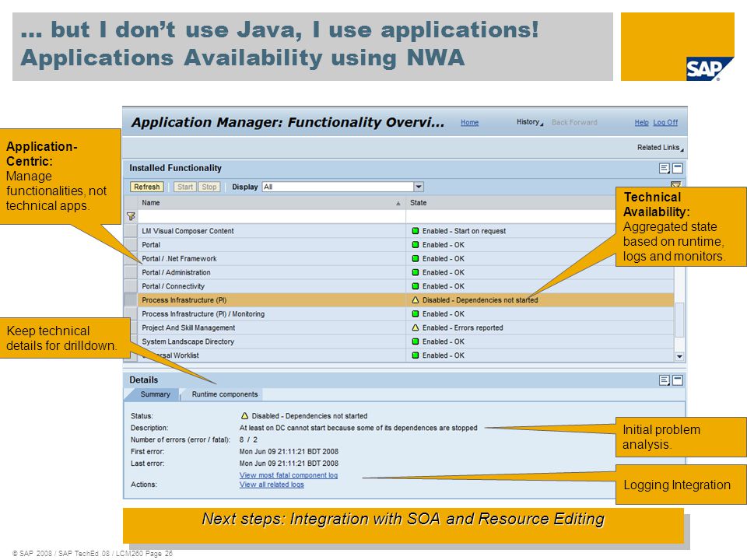
Task: Click the First error timestamp value
Action: pyautogui.click(x=289, y=451)
